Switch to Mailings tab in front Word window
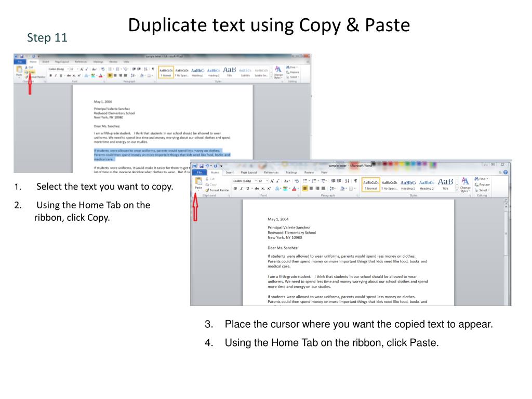 291,172
